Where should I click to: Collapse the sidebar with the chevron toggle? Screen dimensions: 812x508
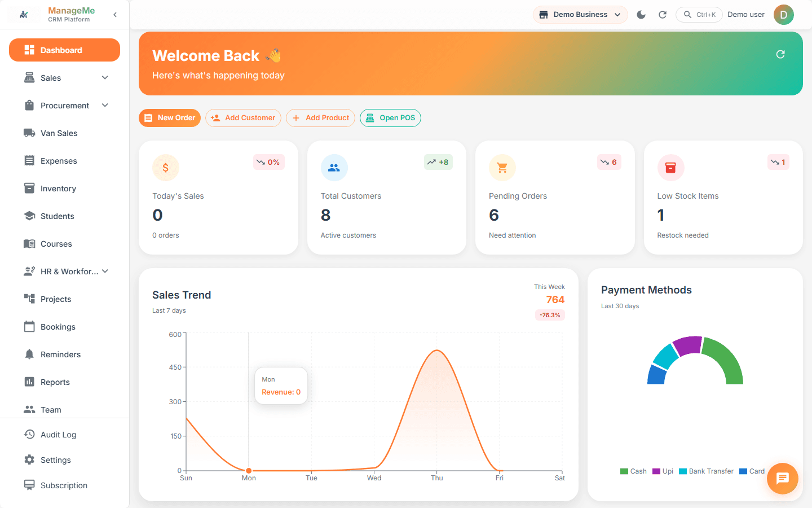pyautogui.click(x=115, y=14)
